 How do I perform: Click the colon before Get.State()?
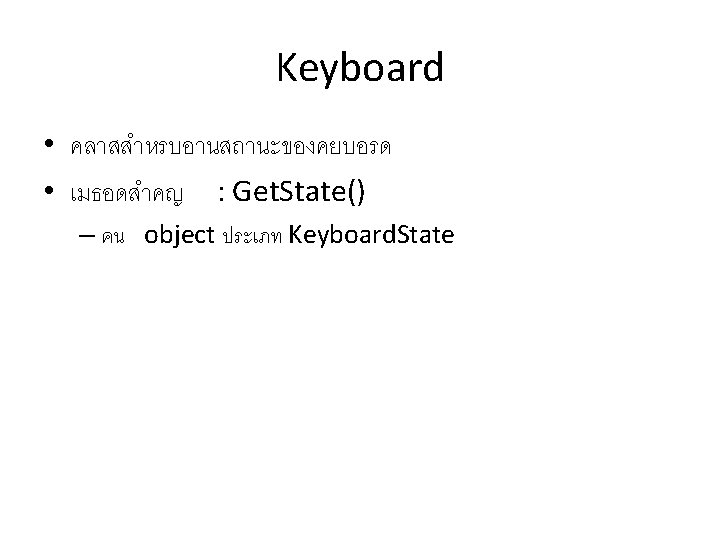(x=221, y=190)
